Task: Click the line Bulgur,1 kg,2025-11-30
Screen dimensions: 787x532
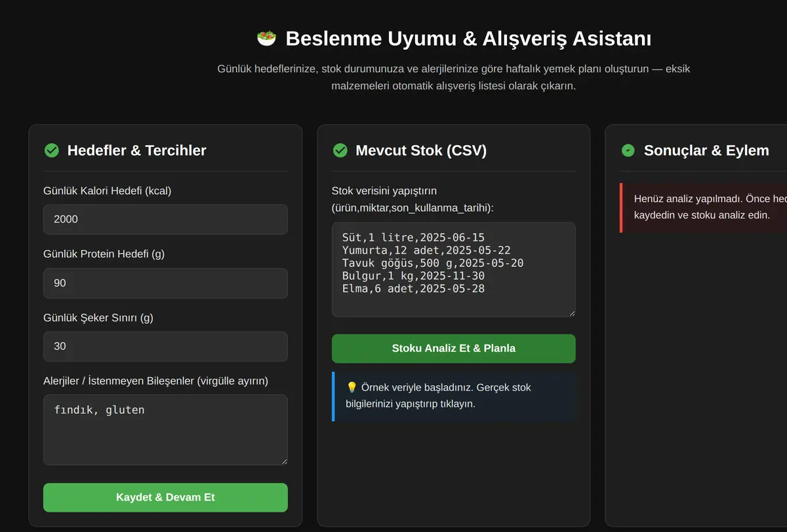Action: point(413,276)
